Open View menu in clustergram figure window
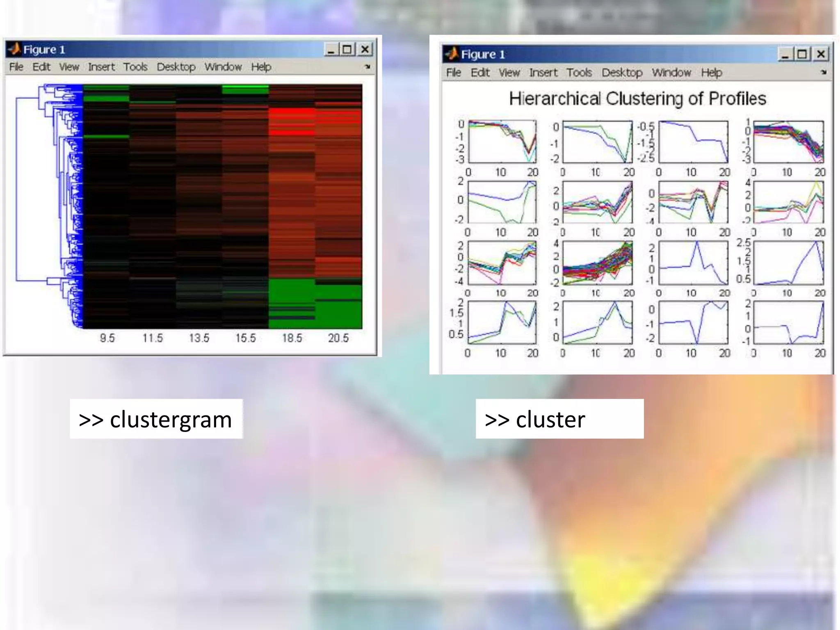The image size is (840, 630). click(69, 67)
